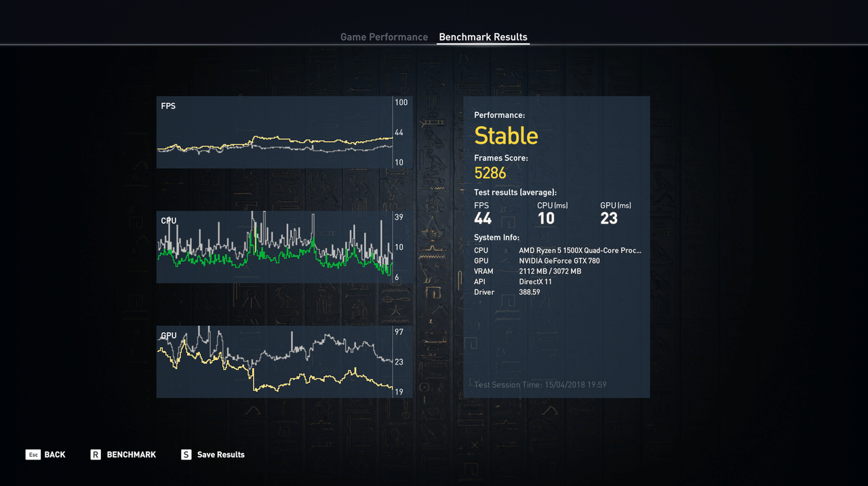The height and width of the screenshot is (486, 868).
Task: Click the R key icon
Action: click(x=96, y=455)
